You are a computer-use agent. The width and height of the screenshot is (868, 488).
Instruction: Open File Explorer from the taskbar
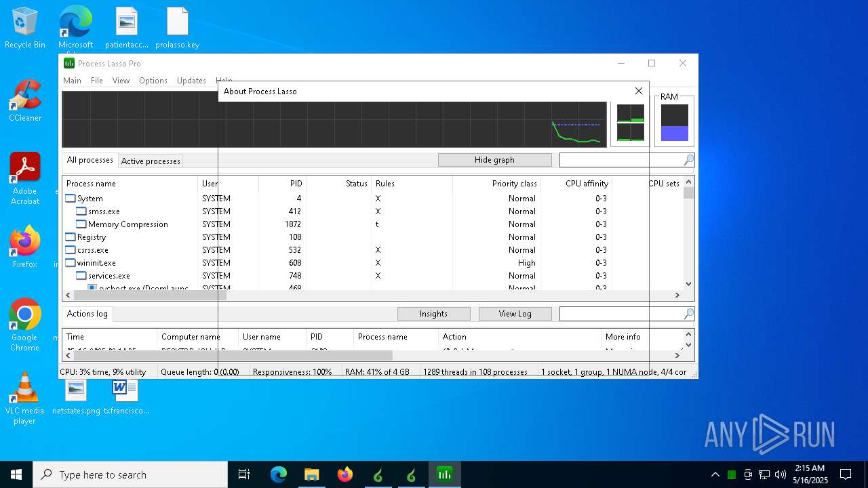coord(312,474)
